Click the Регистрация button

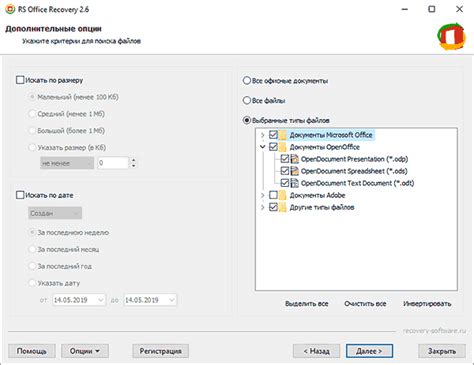(161, 351)
